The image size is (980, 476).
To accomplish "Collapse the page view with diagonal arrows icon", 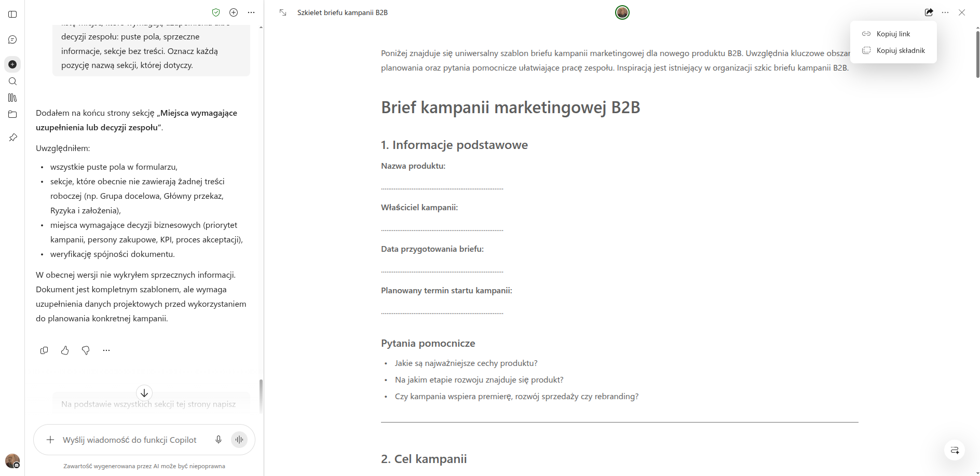I will [x=282, y=12].
